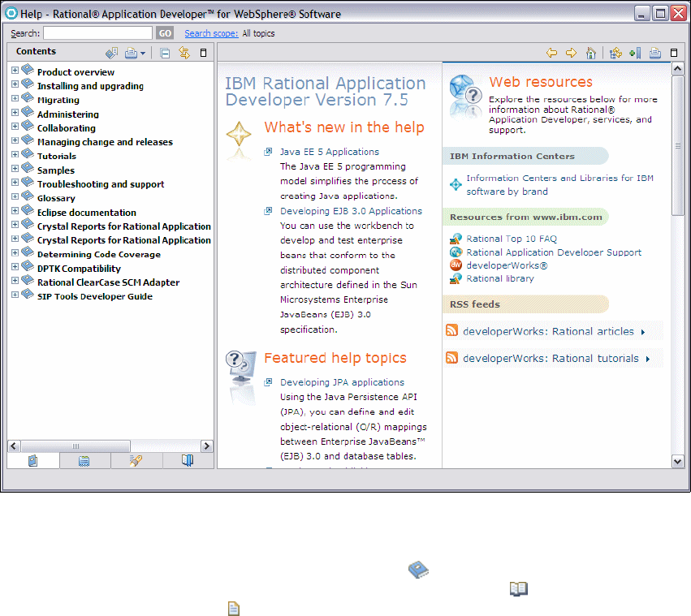Open the Developing JPA applications link
Image resolution: width=691 pixels, height=616 pixels.
(x=342, y=382)
